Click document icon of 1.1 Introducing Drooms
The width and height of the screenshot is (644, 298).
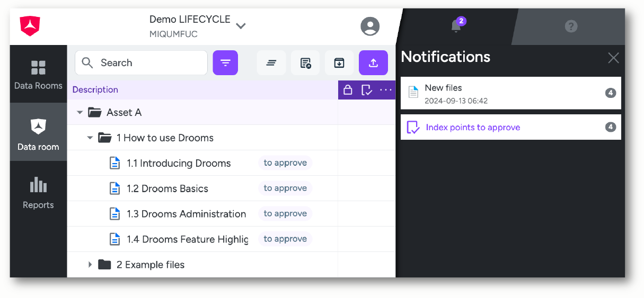114,163
